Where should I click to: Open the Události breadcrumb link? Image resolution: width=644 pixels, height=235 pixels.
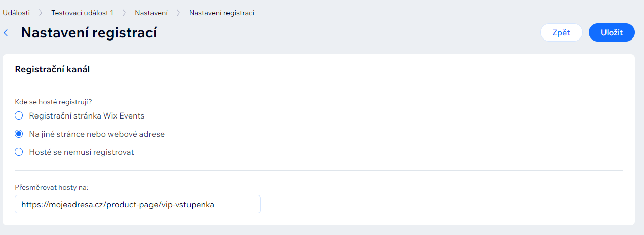tap(16, 13)
